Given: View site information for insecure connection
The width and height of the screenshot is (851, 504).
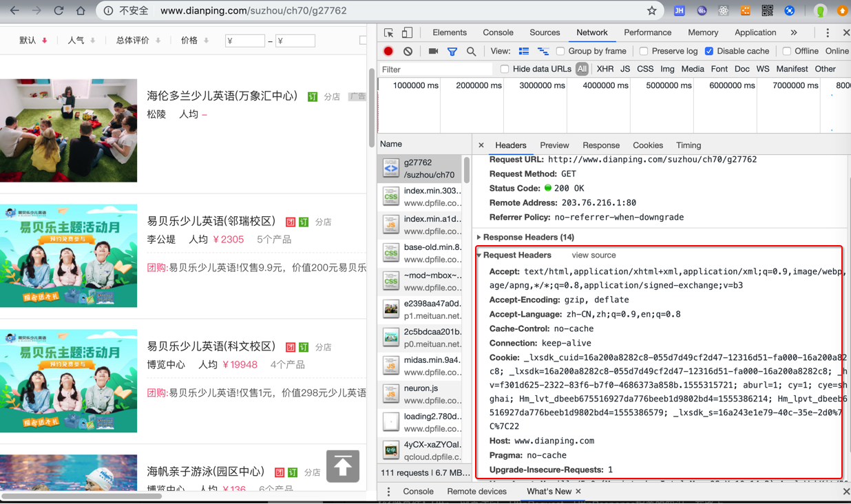Looking at the screenshot, I should [108, 11].
